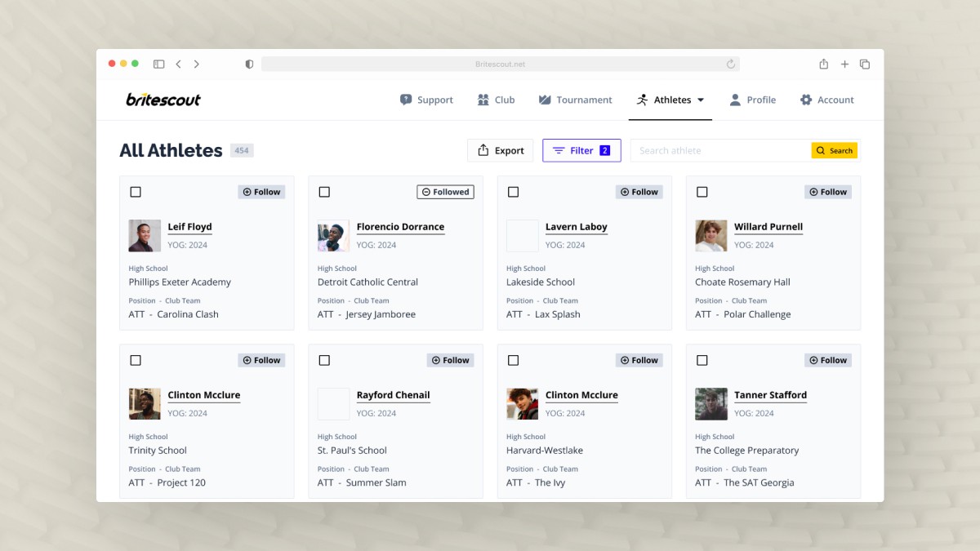Click the Athletes running figure icon
Viewport: 980px width, 551px height.
(643, 100)
